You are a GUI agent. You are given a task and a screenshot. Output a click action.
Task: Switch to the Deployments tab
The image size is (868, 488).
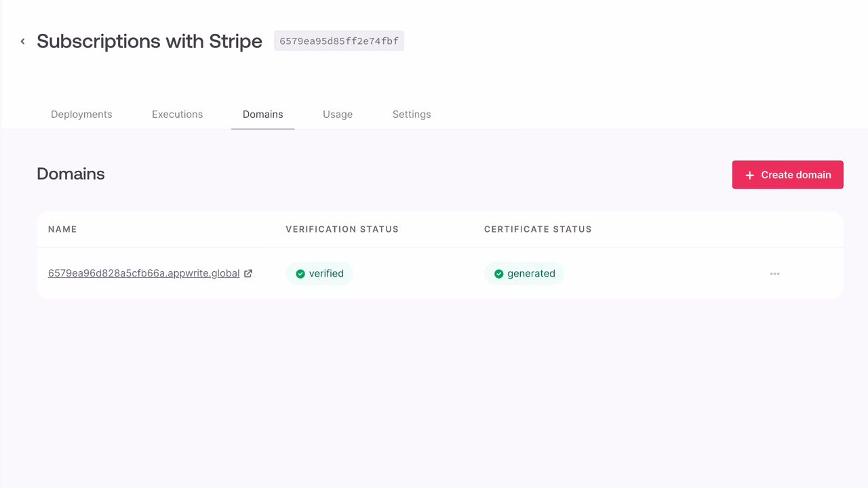(x=81, y=115)
